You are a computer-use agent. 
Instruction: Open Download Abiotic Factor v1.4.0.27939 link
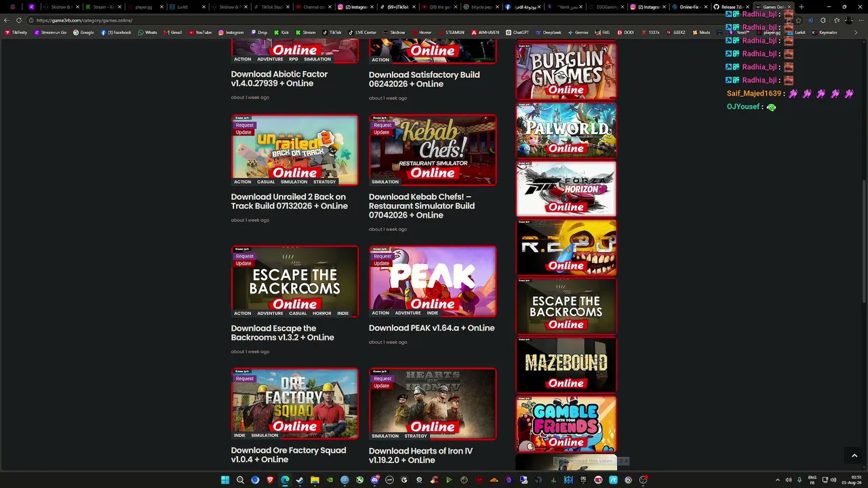tap(279, 79)
